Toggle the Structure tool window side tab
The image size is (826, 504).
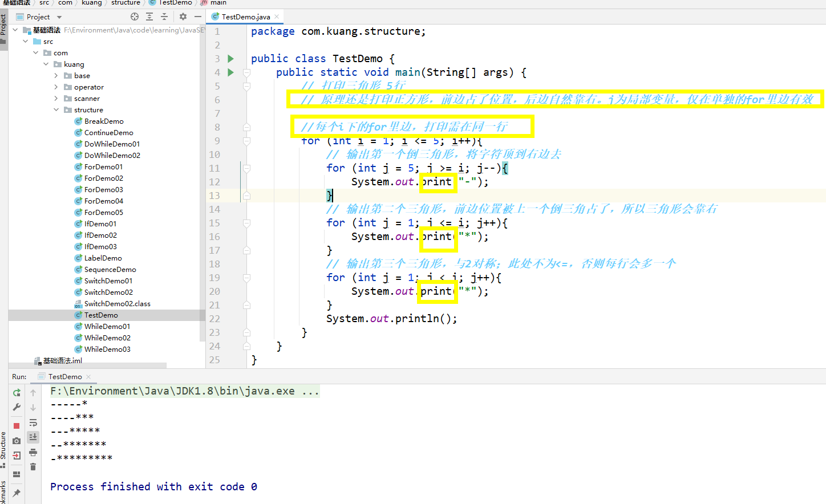pos(3,449)
